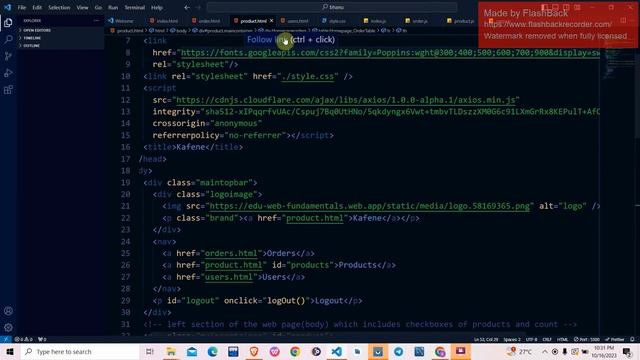Open the File menu

[x=22, y=7]
